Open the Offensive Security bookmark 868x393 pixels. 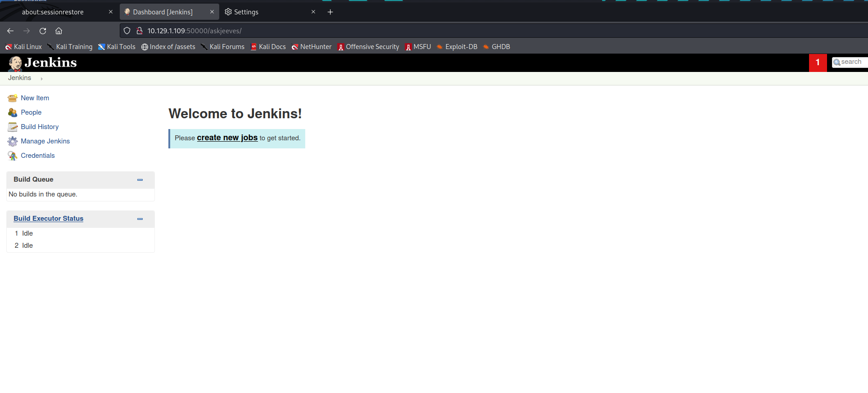[368, 47]
